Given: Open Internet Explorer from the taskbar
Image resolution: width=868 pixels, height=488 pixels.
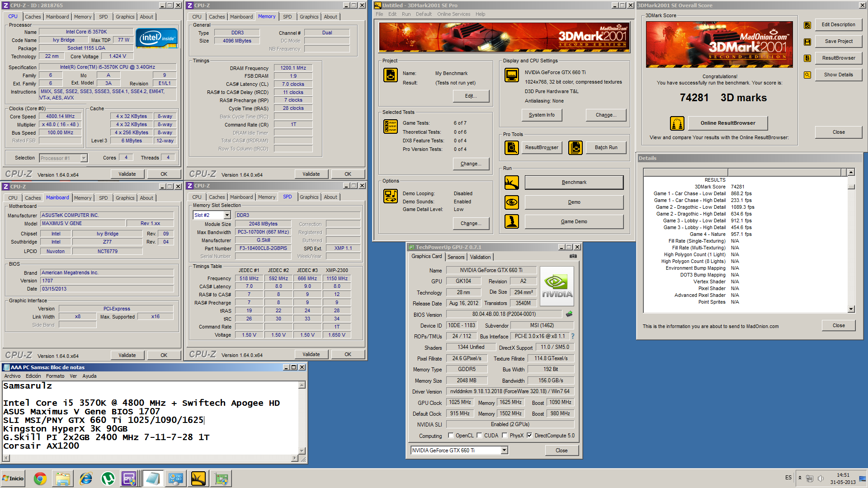Looking at the screenshot, I should tap(85, 479).
